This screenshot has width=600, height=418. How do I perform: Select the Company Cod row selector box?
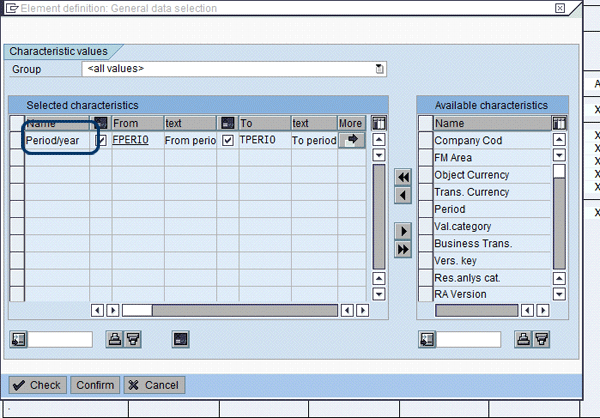tap(425, 141)
